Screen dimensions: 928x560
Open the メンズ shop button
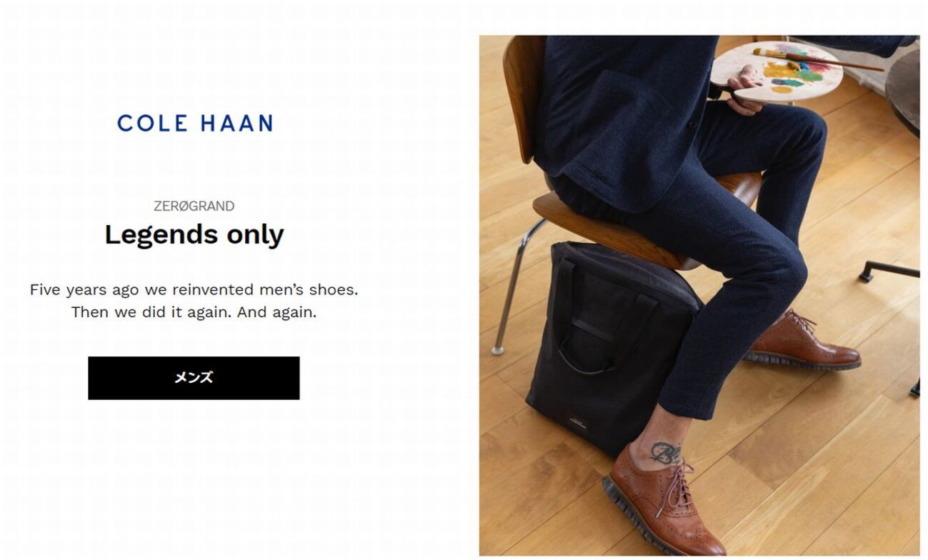pos(194,378)
